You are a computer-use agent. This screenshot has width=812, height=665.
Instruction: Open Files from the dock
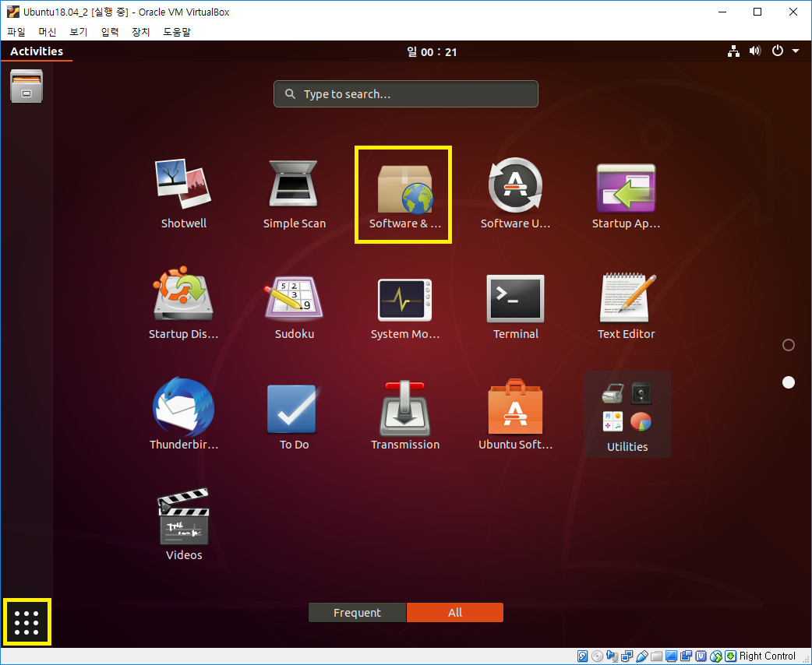click(x=26, y=86)
